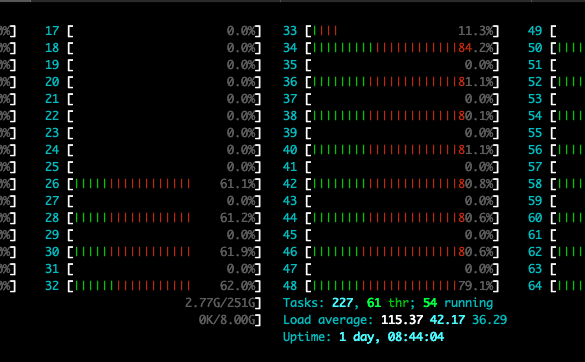
Task: Select the CPU number label 32
Action: pyautogui.click(x=52, y=286)
